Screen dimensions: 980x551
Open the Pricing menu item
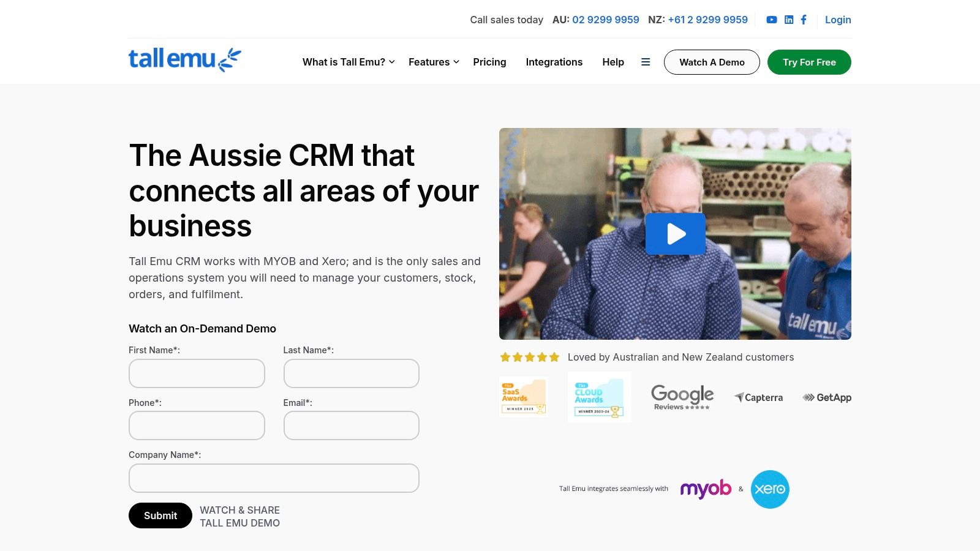[x=489, y=62]
